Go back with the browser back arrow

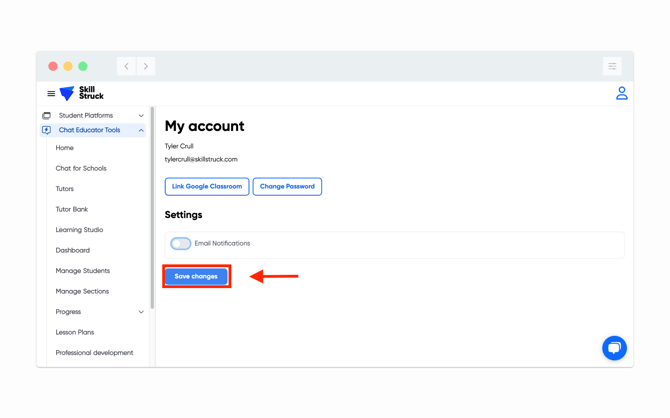[127, 66]
